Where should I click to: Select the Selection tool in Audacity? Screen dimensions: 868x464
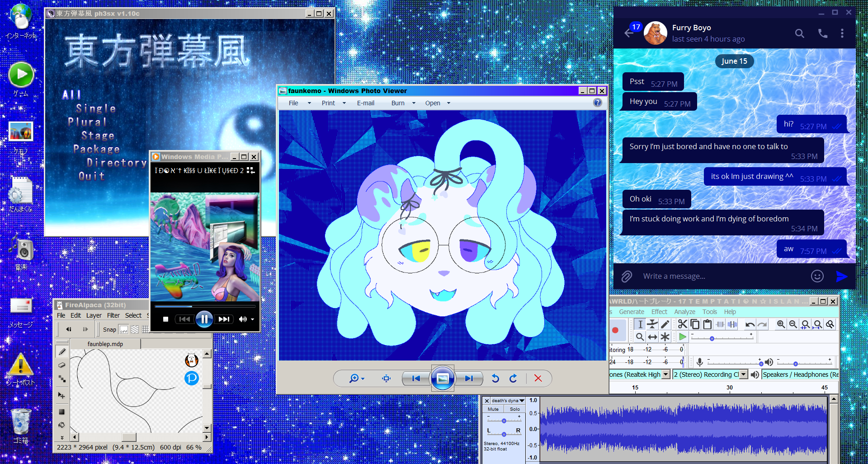[640, 324]
